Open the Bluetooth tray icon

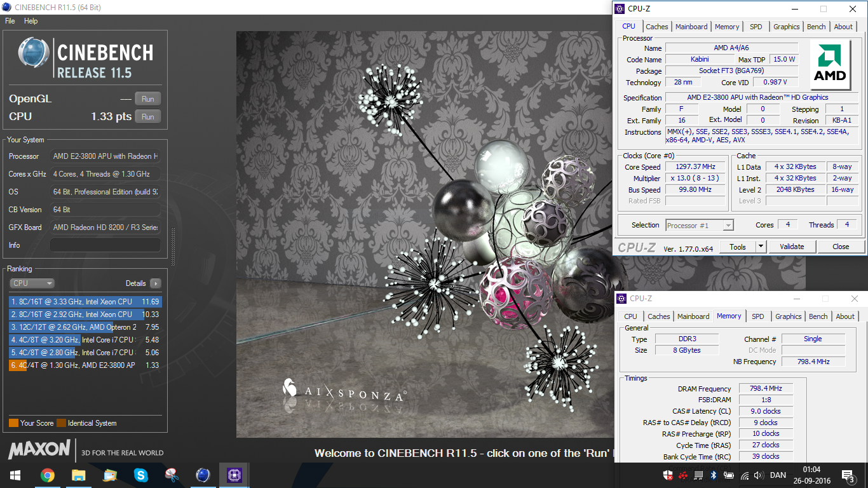pyautogui.click(x=713, y=475)
